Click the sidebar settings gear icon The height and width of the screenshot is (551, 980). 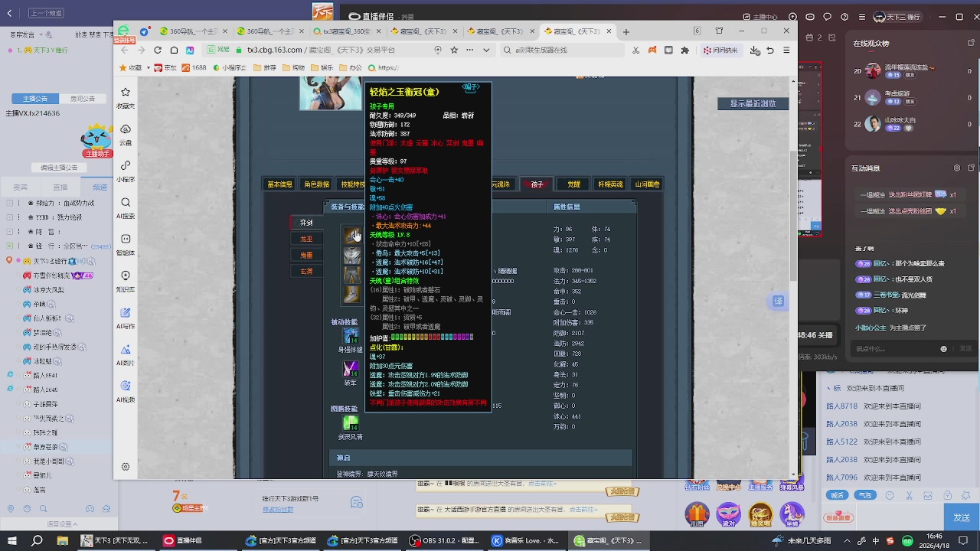pyautogui.click(x=126, y=466)
